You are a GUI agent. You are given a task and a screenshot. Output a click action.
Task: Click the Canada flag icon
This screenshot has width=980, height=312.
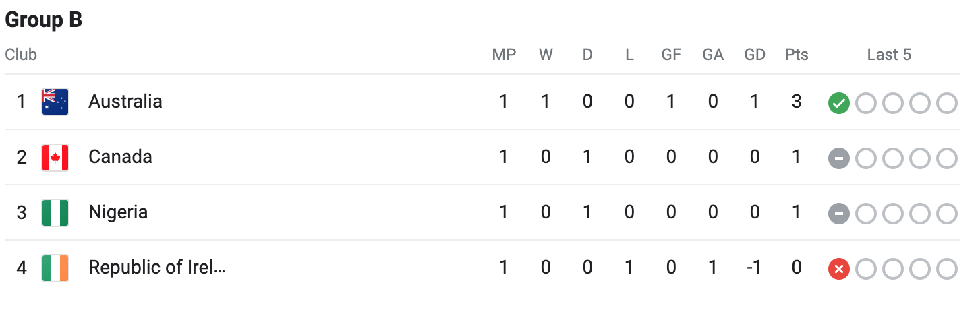(x=55, y=157)
